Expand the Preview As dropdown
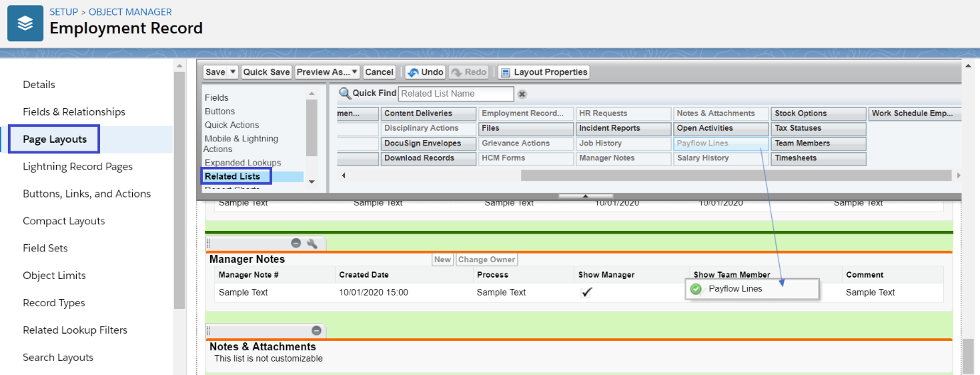 354,72
